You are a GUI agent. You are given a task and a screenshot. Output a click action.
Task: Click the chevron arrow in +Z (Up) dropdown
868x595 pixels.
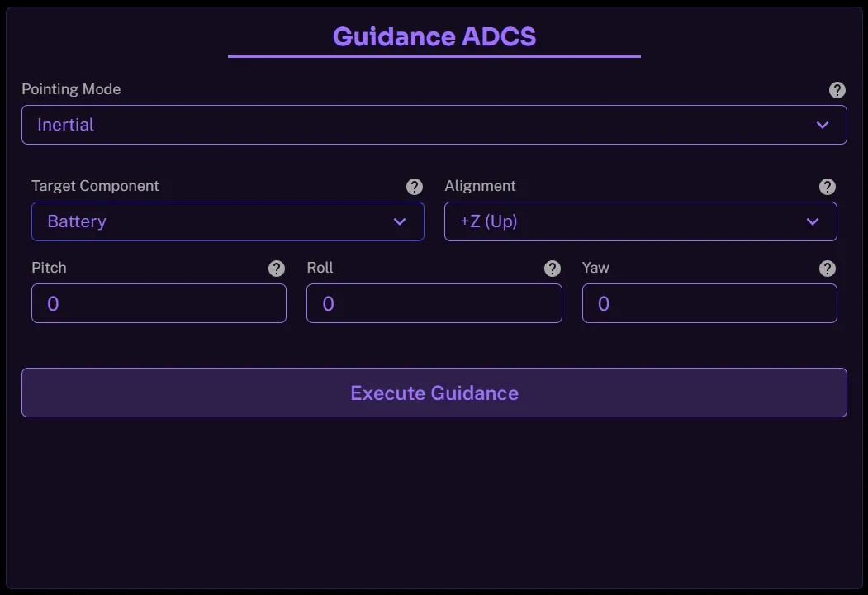point(813,221)
